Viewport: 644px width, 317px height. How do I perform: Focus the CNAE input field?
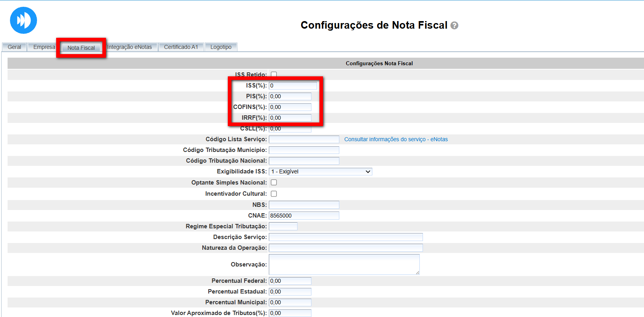tap(304, 216)
